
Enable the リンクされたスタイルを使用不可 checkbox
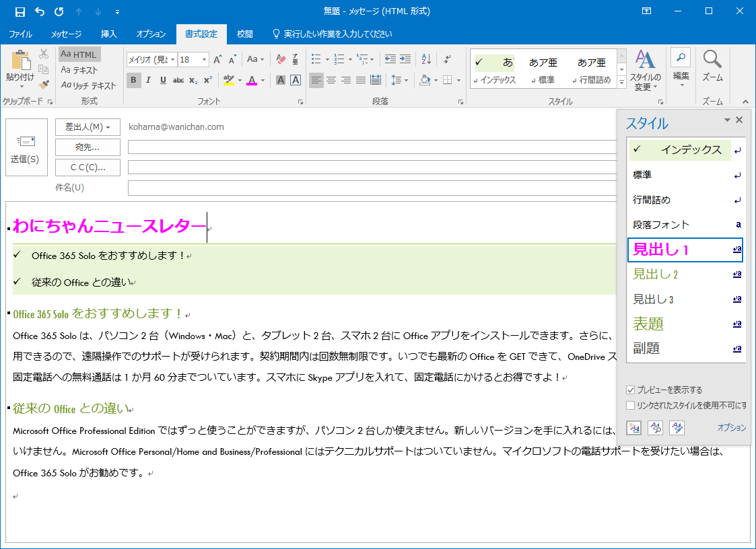[630, 405]
